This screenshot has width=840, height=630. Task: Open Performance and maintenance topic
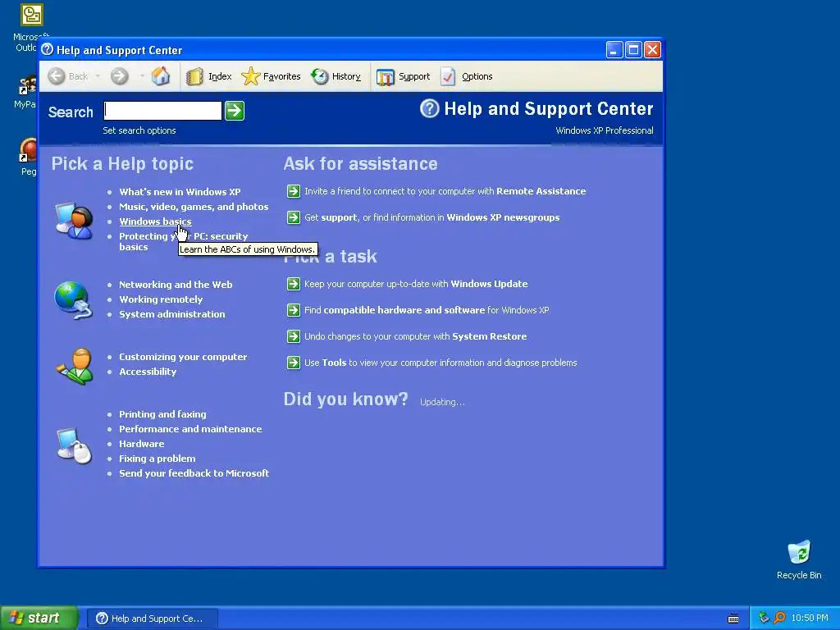point(190,429)
